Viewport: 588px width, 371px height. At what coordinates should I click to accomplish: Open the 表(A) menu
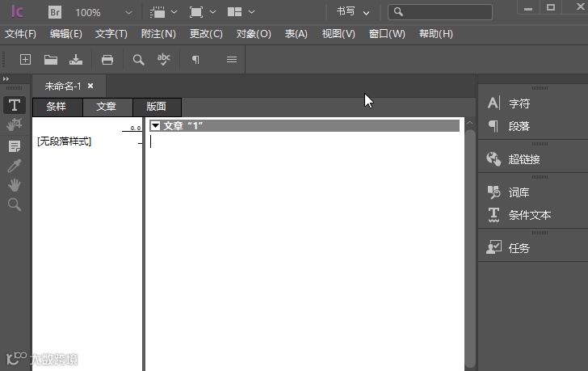(296, 34)
